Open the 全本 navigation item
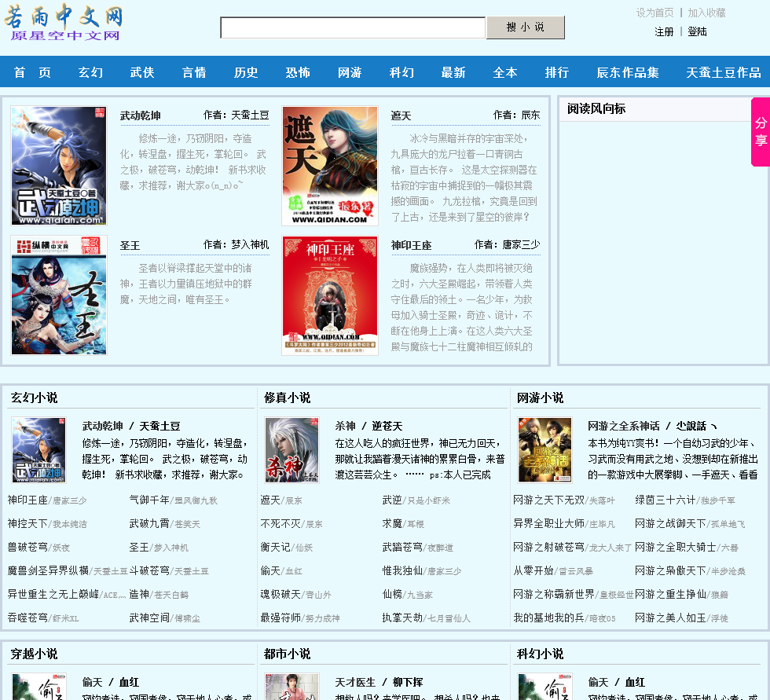This screenshot has height=700, width=770. click(505, 72)
